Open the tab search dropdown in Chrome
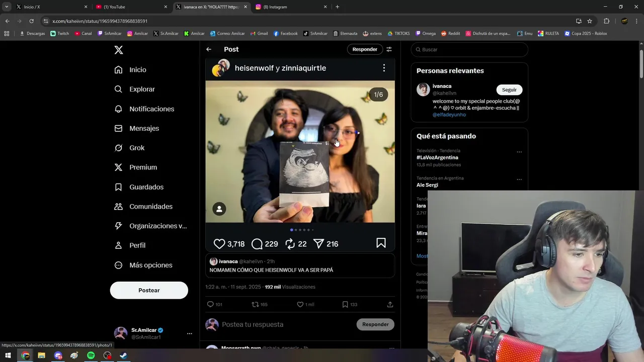 7,7
